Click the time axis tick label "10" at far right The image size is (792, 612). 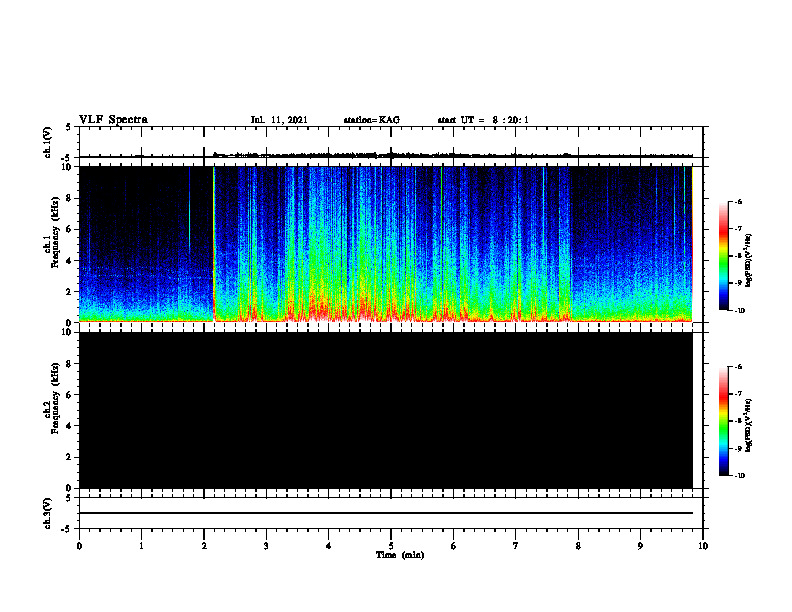pos(703,546)
